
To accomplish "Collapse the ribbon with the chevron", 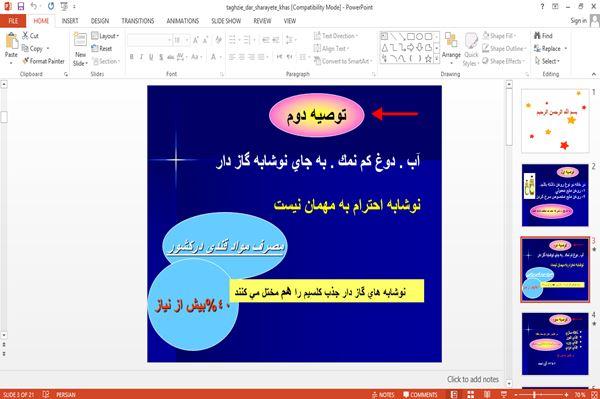I will [593, 74].
